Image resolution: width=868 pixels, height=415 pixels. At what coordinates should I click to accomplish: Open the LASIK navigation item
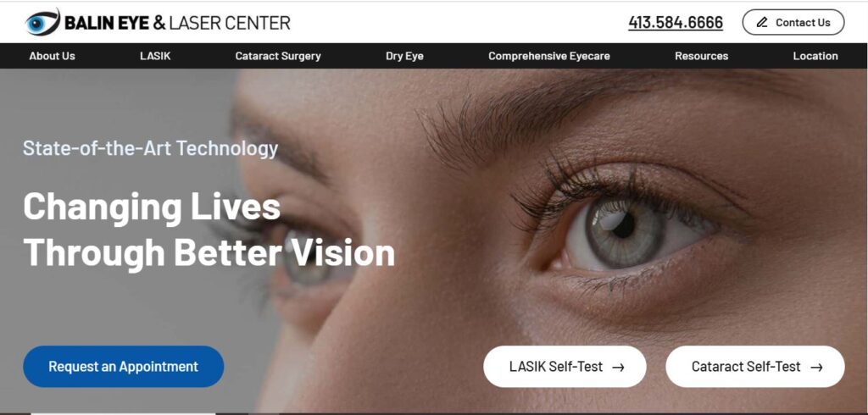(x=155, y=56)
